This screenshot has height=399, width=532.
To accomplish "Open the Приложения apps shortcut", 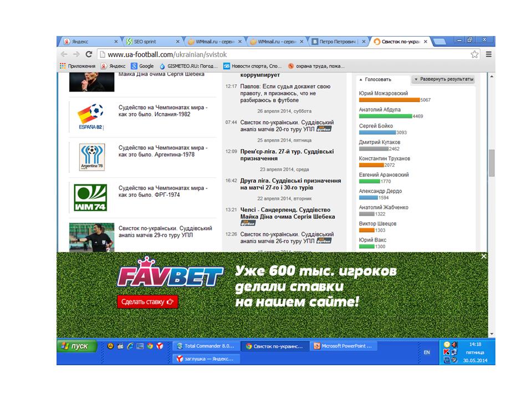I will point(78,66).
